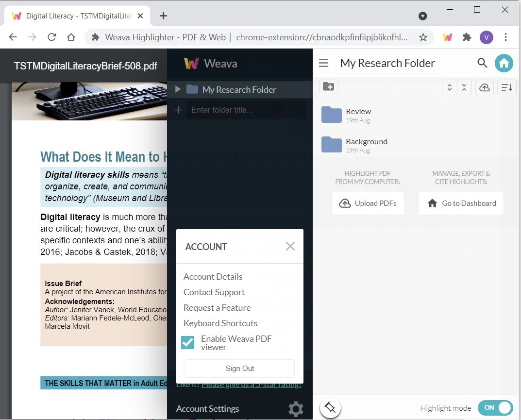The width and height of the screenshot is (521, 420).
Task: Expand all items with the expand arrows icon
Action: (x=450, y=87)
